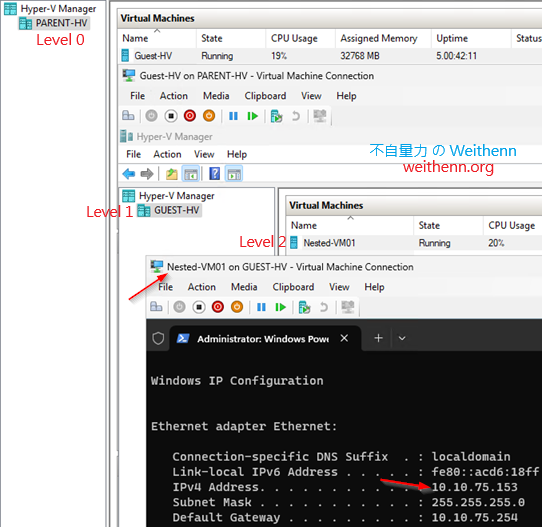Select Hyper-V Manager root in nested console tree

click(x=168, y=196)
